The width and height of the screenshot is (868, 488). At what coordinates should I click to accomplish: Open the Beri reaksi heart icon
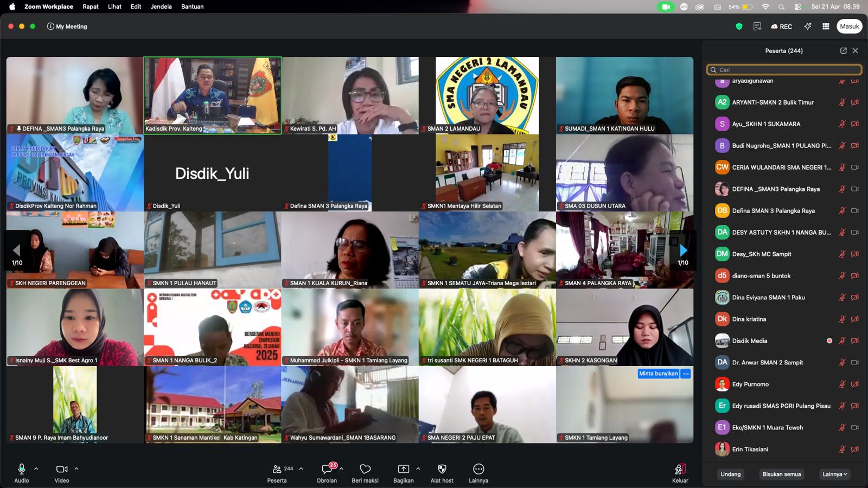coord(365,469)
